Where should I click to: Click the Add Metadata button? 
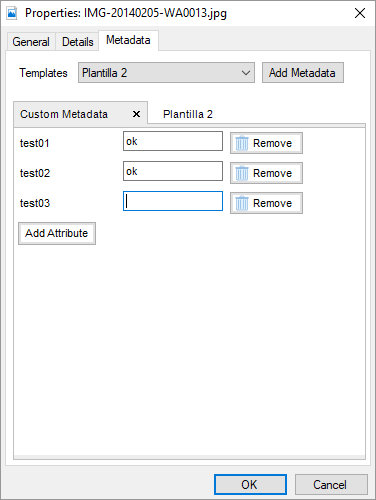coord(303,73)
